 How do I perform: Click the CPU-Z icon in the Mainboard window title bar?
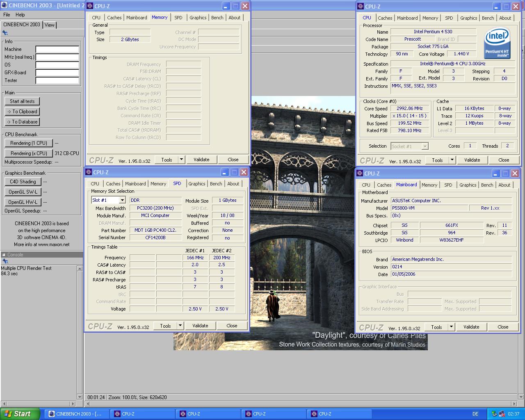coord(360,173)
